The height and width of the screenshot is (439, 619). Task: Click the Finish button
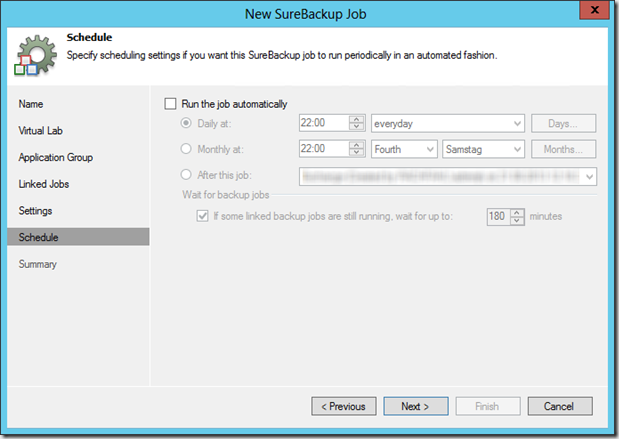point(488,406)
